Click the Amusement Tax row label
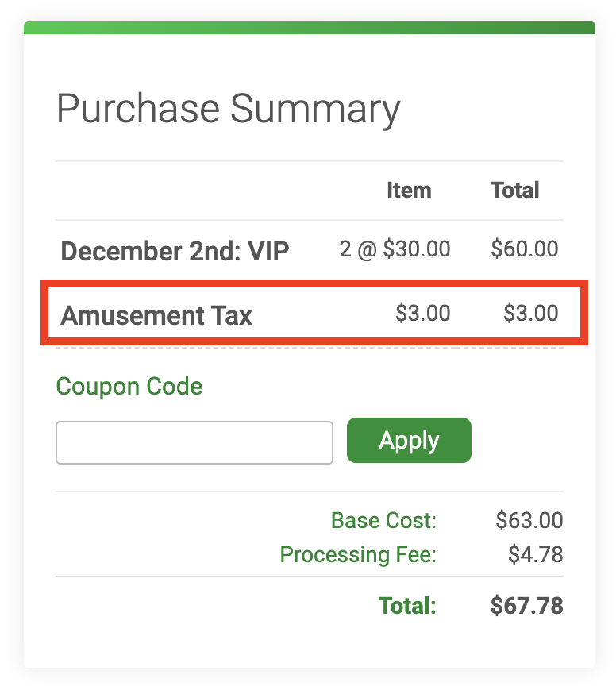 (x=156, y=316)
